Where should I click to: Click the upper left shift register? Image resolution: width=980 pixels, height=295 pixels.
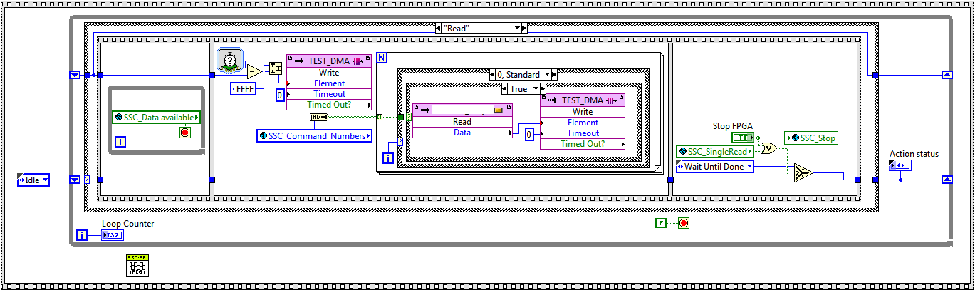(x=74, y=75)
